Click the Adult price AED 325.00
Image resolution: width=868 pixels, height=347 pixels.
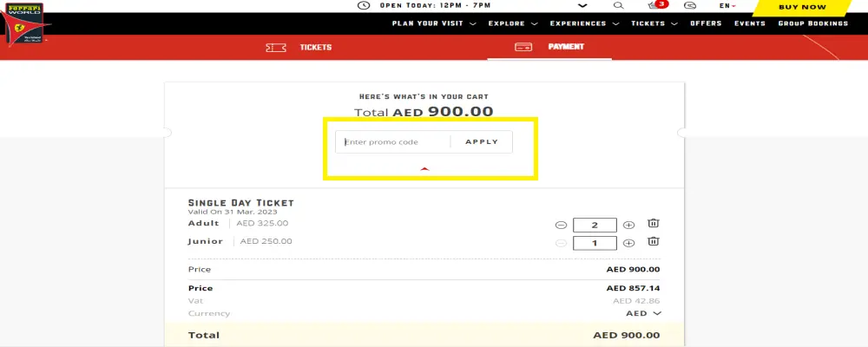(262, 224)
